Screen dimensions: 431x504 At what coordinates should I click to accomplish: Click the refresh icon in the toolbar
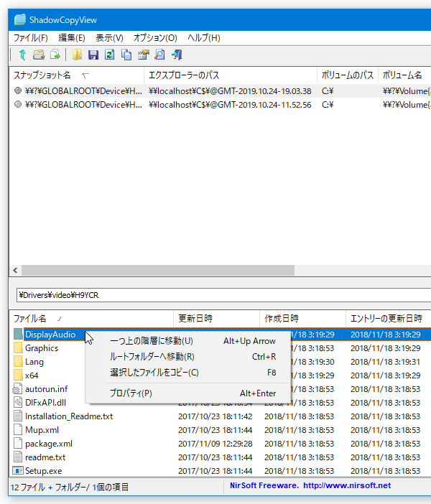coord(110,55)
